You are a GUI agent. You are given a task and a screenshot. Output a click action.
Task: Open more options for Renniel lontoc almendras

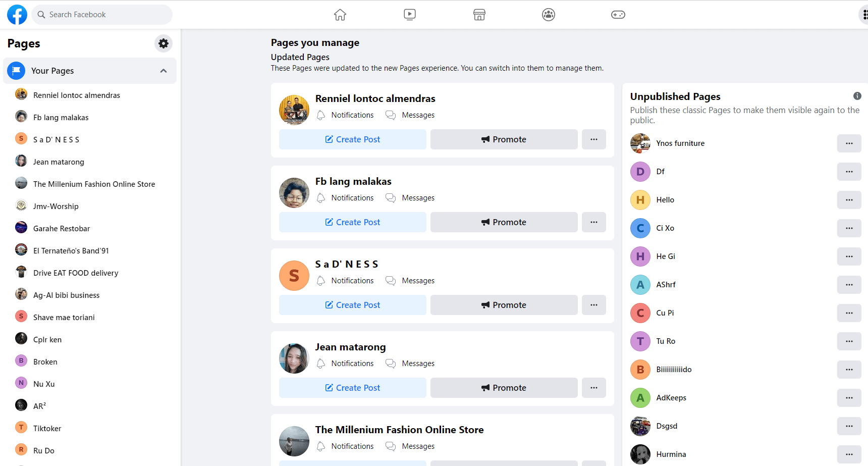(594, 139)
